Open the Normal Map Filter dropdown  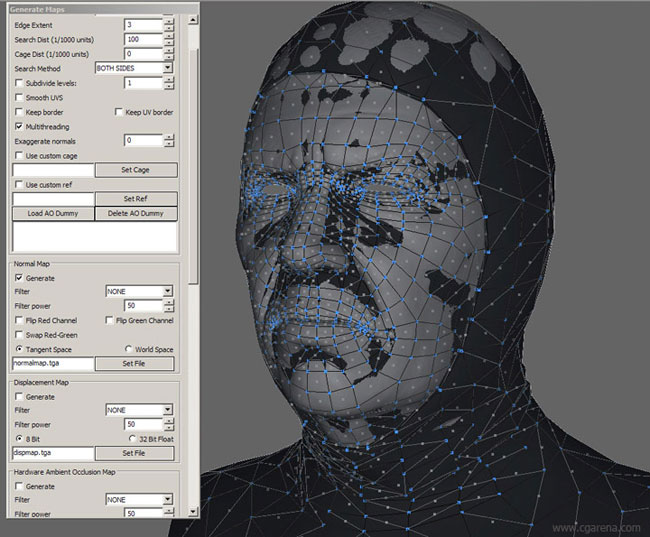point(139,291)
